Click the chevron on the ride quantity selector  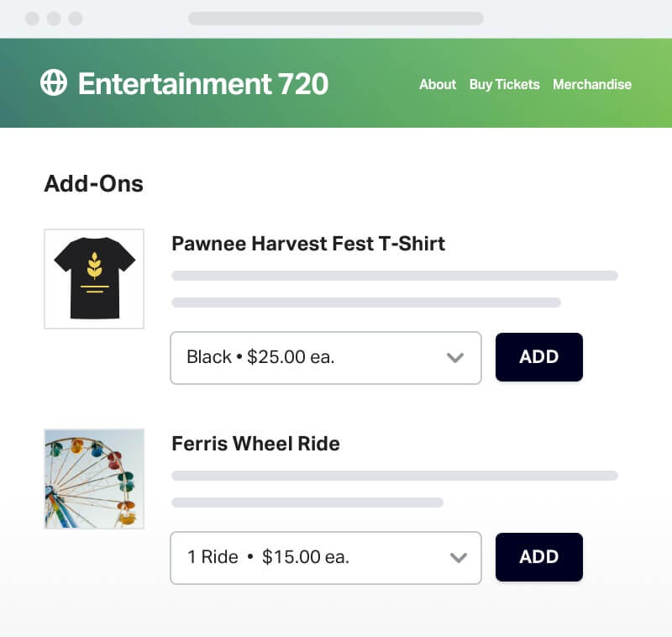tap(459, 558)
